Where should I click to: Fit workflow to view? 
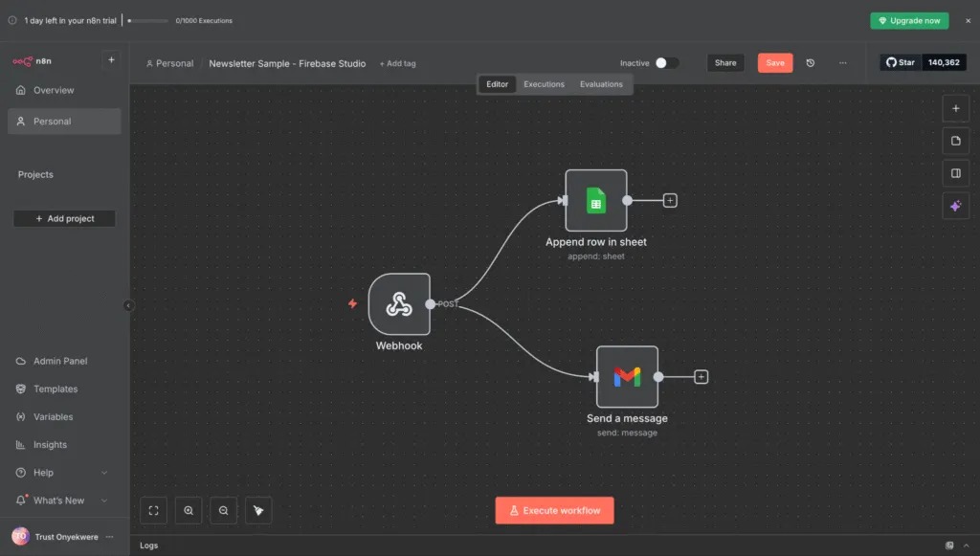(x=153, y=511)
